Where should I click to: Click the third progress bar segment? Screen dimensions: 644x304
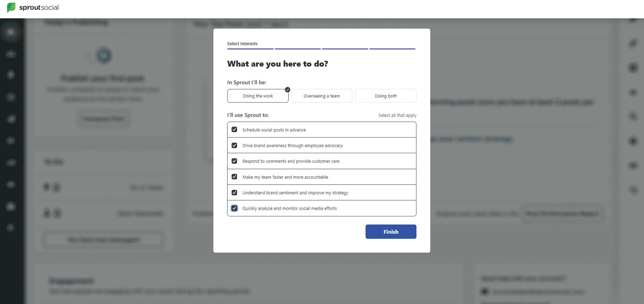345,49
